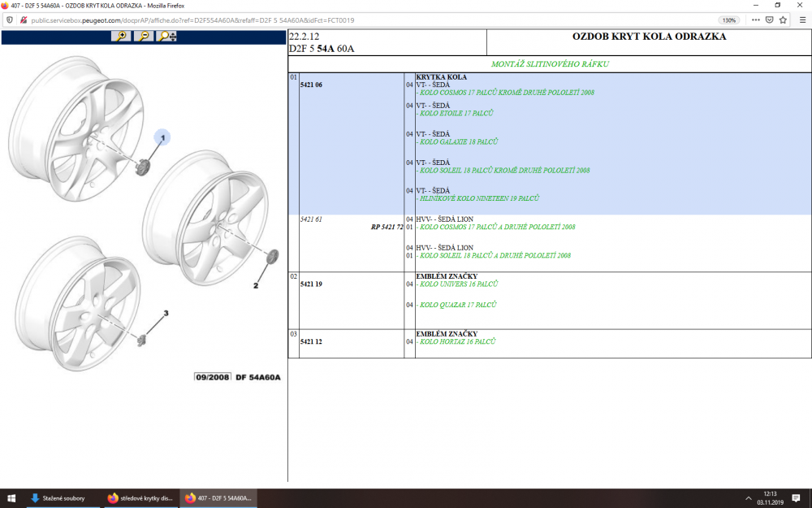The width and height of the screenshot is (812, 508).
Task: Click KOLO HORTAZ 16 PALCŮ line
Action: click(x=456, y=341)
